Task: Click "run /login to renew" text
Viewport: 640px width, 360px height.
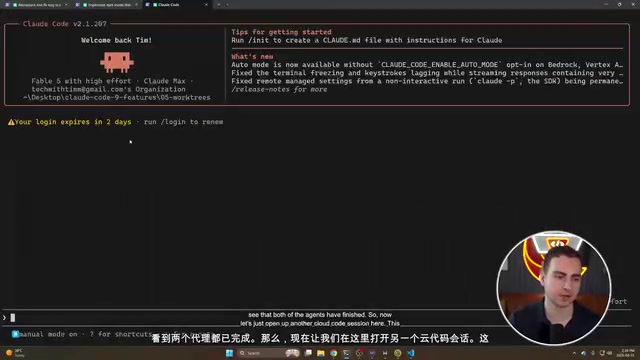Action: click(x=183, y=122)
